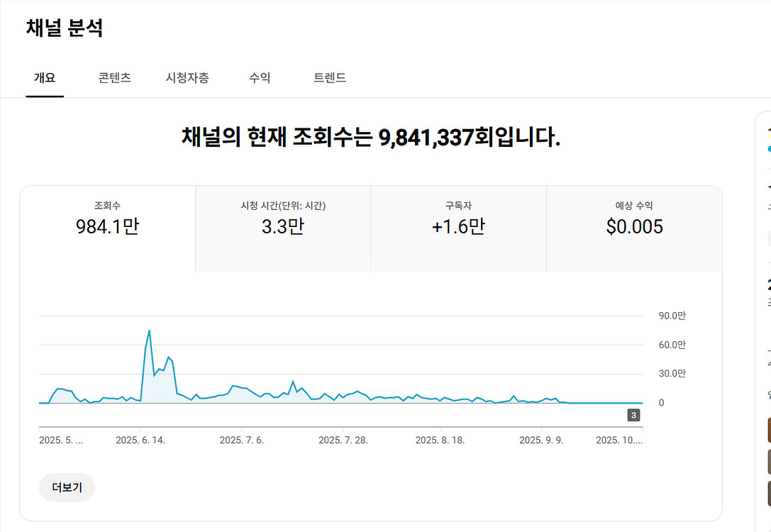This screenshot has height=532, width=771.
Task: Open the 예상 수익 metric card
Action: tap(634, 218)
